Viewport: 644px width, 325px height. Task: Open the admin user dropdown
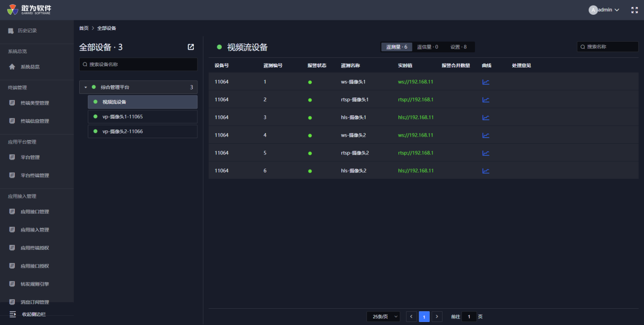604,10
